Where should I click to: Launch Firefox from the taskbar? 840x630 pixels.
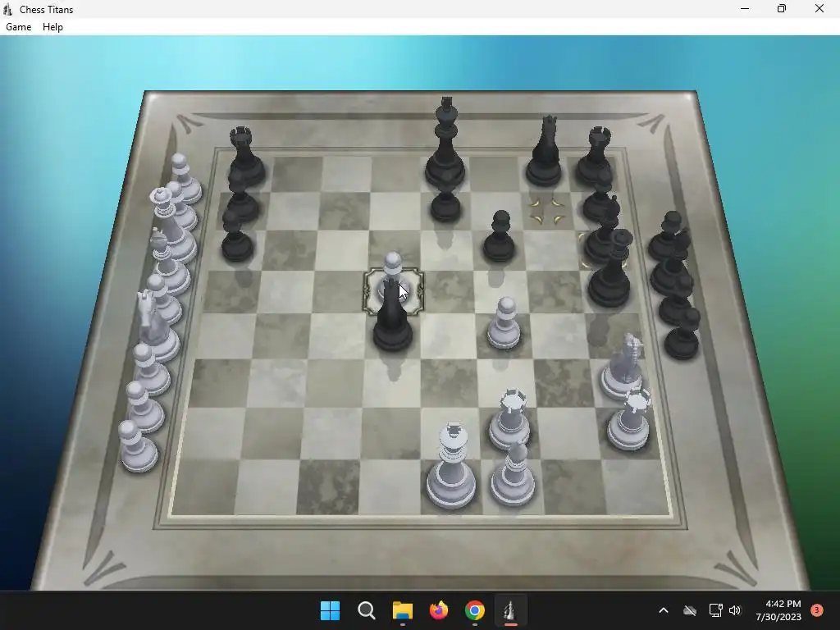point(439,610)
